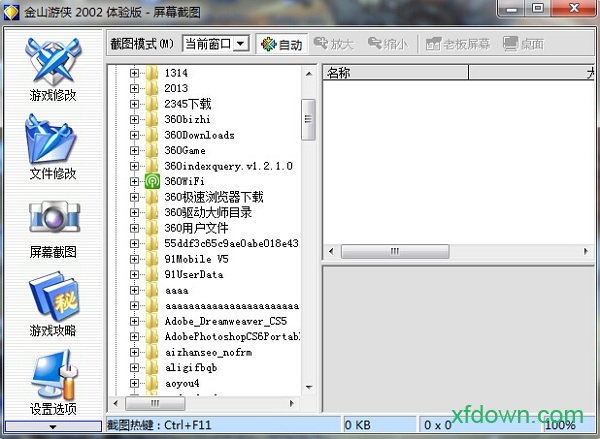Click the aoyou4 folder icon
The image size is (600, 439).
pos(152,383)
